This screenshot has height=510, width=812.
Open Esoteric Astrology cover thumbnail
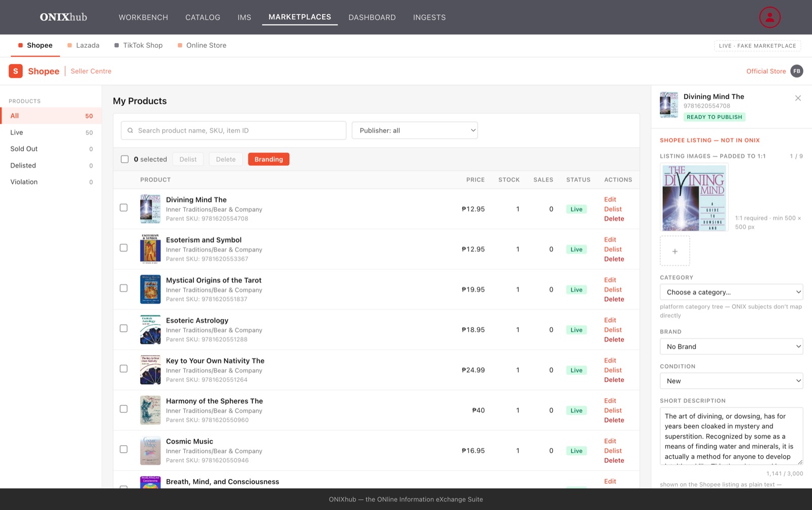150,330
